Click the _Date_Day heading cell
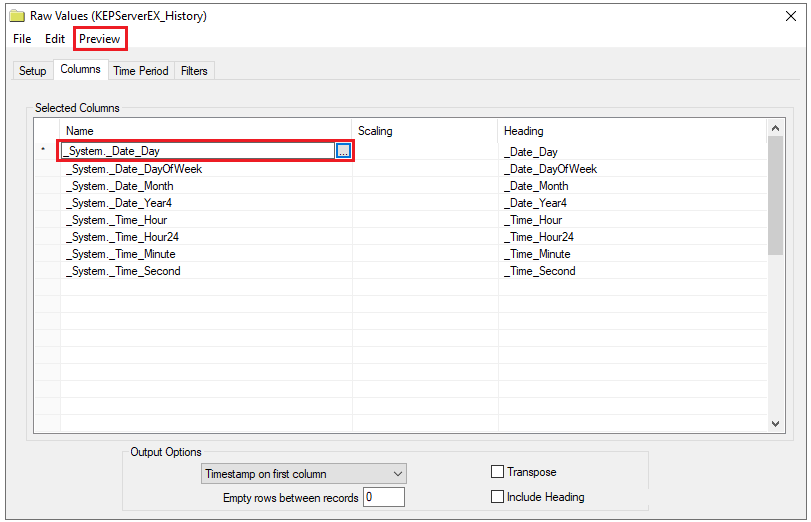Image resolution: width=811 pixels, height=522 pixels. pyautogui.click(x=633, y=152)
